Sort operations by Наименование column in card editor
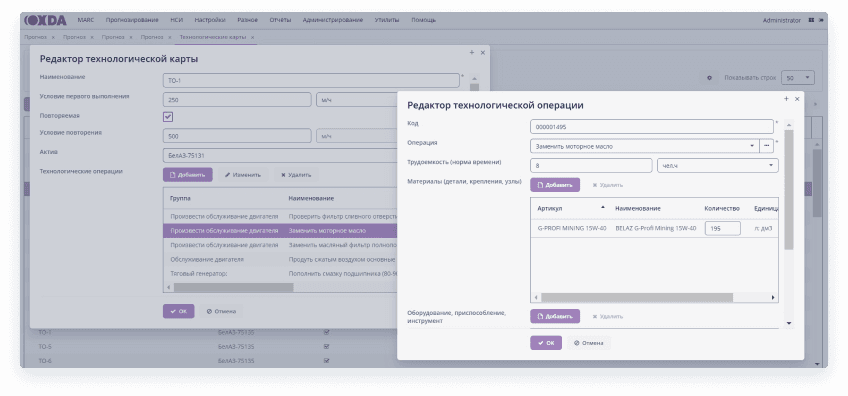The width and height of the screenshot is (848, 396). click(x=311, y=199)
